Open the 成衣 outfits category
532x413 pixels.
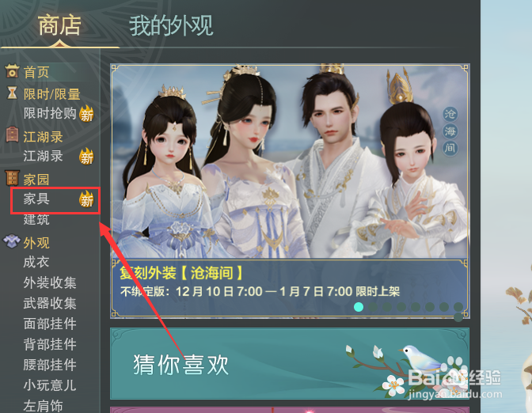coord(36,262)
